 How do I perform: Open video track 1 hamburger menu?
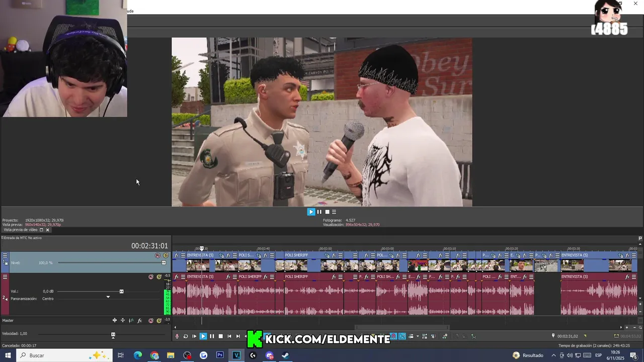[5, 255]
